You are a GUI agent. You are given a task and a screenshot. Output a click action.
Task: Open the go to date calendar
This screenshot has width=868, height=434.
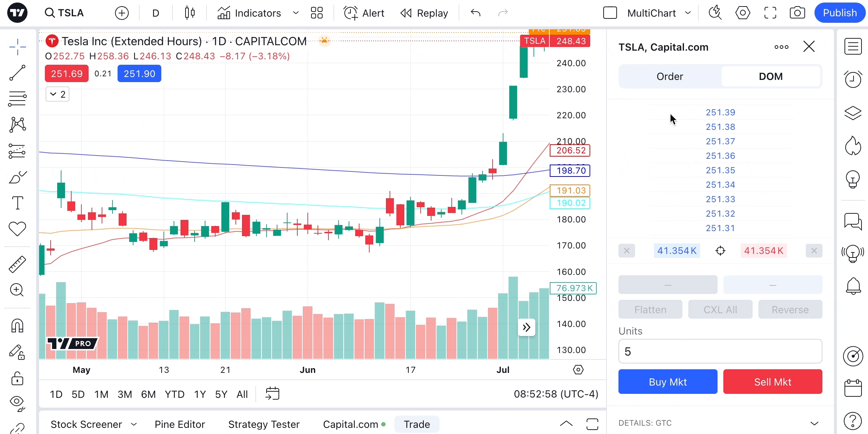point(272,394)
